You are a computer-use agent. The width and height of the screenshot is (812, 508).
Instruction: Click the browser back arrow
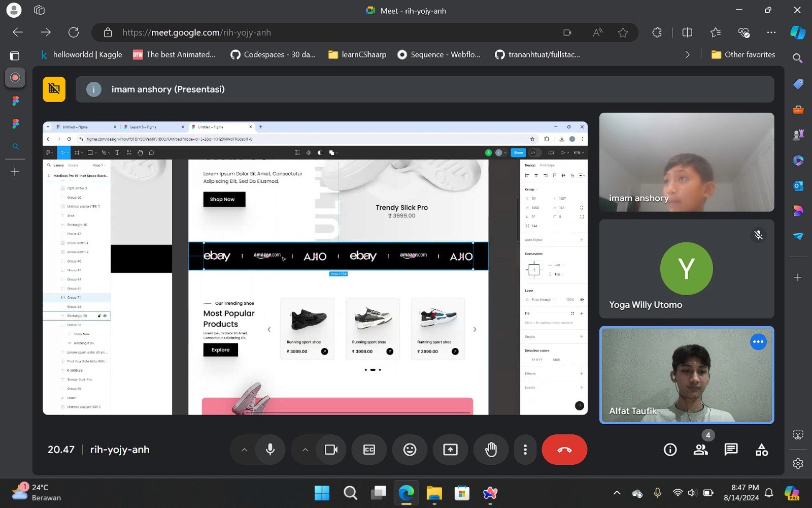click(x=18, y=33)
